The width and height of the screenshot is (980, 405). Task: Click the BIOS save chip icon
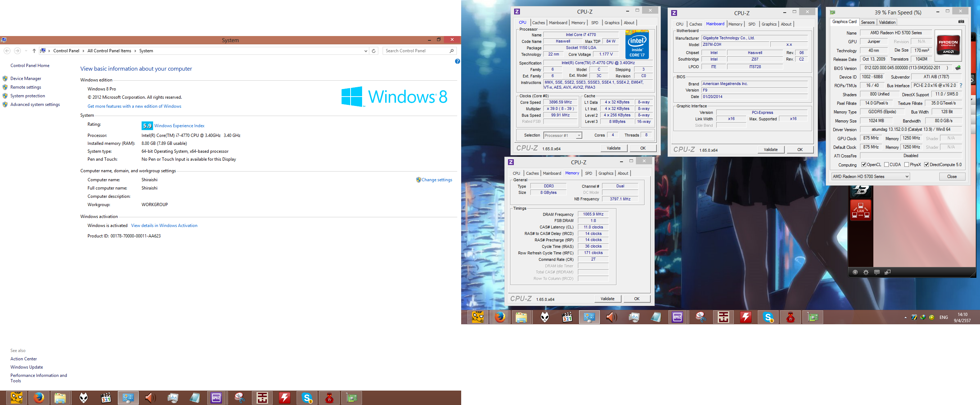point(958,68)
